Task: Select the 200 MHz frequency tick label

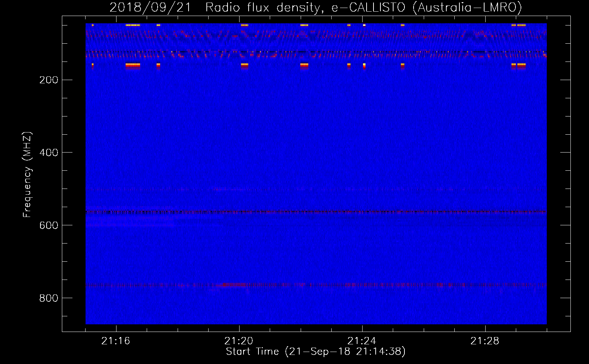Action: tap(49, 80)
